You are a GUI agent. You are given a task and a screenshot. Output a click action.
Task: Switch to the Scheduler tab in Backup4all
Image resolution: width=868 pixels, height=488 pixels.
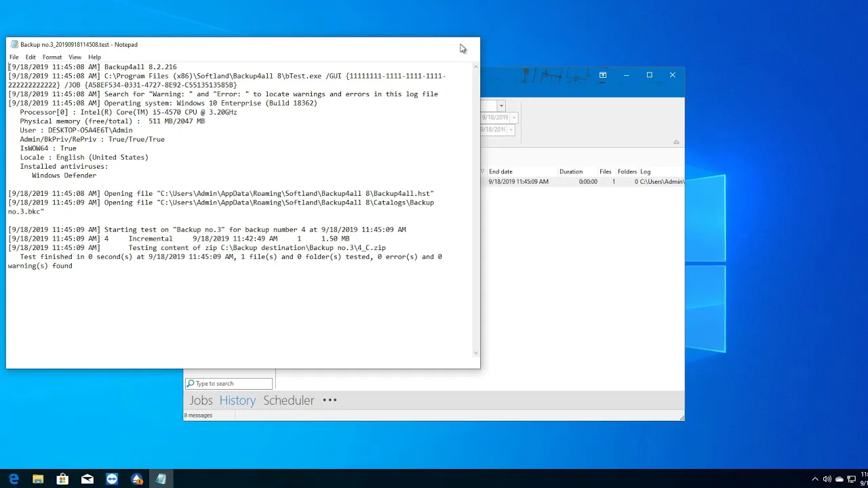289,400
